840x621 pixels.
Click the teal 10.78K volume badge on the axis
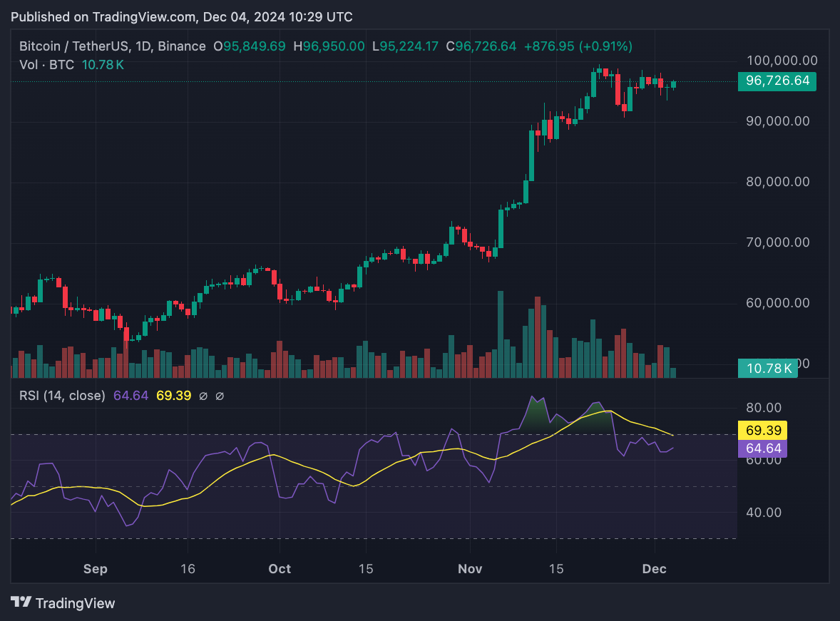pyautogui.click(x=768, y=367)
